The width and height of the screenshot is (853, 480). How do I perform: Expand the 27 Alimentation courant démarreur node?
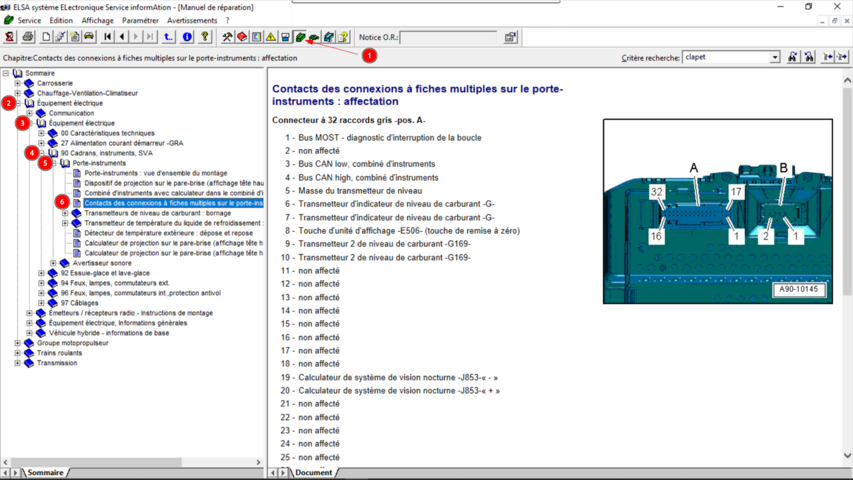tap(41, 143)
